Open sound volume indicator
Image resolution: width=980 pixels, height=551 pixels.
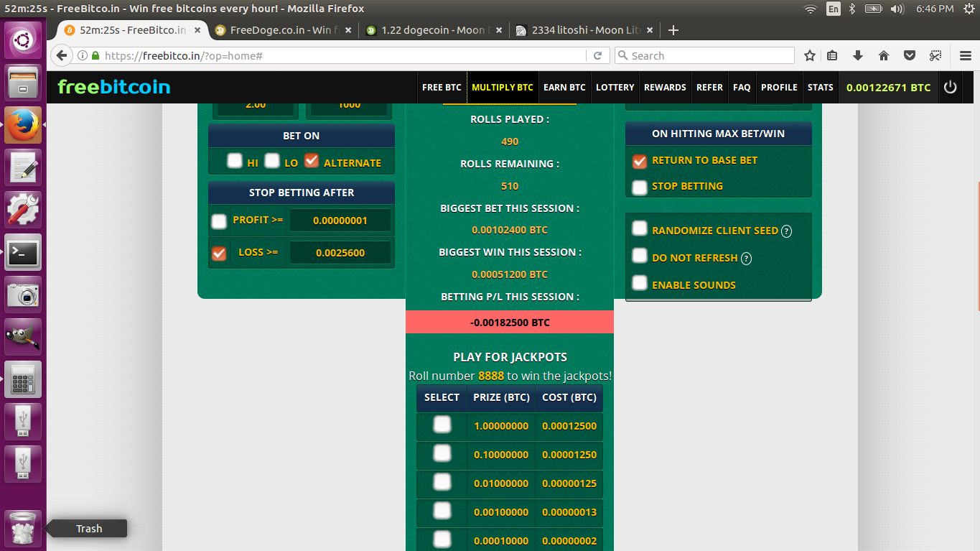(897, 9)
